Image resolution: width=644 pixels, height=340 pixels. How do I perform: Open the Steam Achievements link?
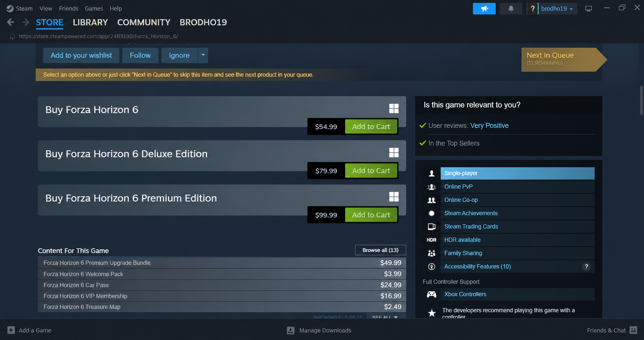pyautogui.click(x=518, y=213)
